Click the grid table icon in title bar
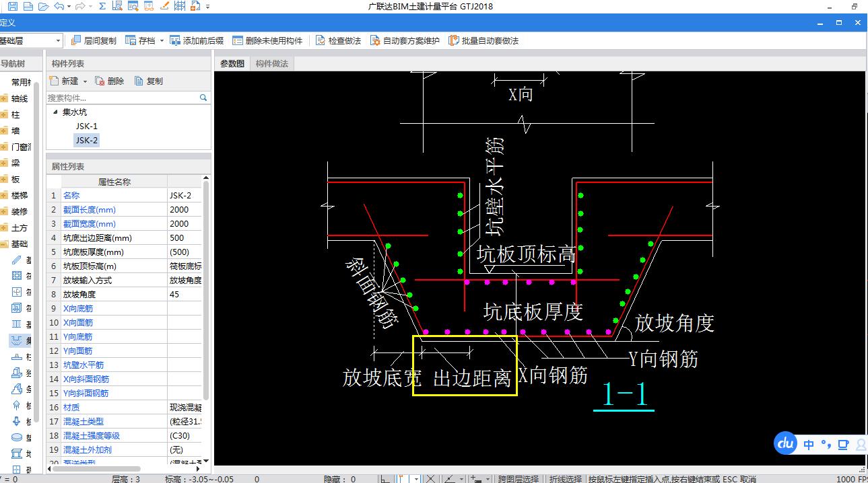 [179, 6]
